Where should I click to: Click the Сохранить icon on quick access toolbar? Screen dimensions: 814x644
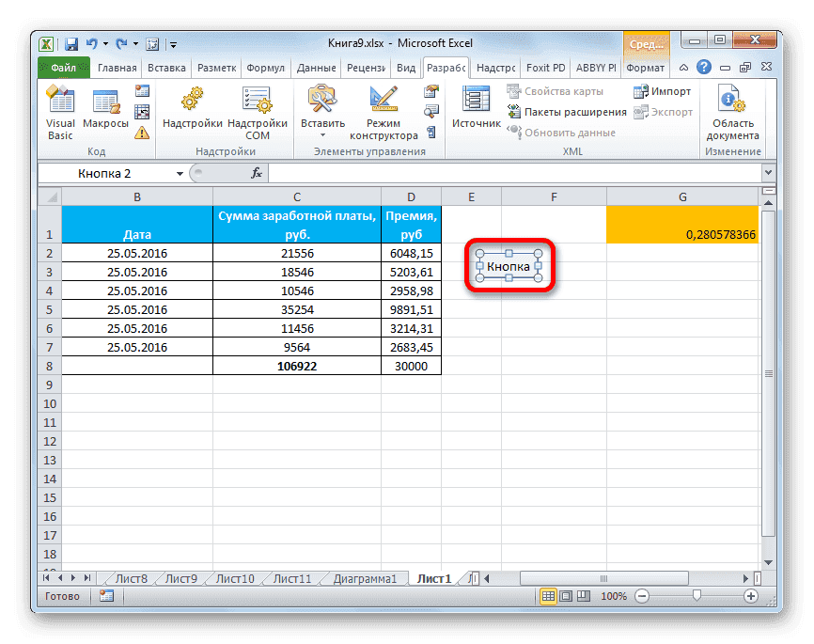[x=70, y=42]
